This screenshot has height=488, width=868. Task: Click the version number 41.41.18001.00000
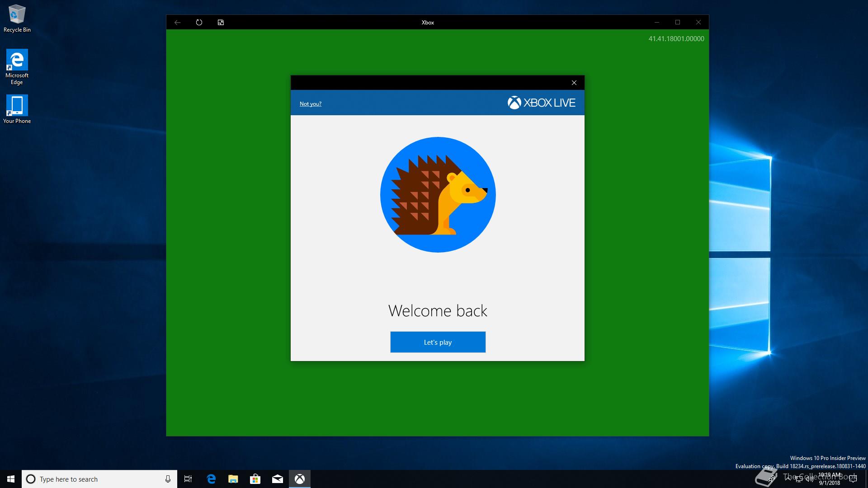click(676, 39)
